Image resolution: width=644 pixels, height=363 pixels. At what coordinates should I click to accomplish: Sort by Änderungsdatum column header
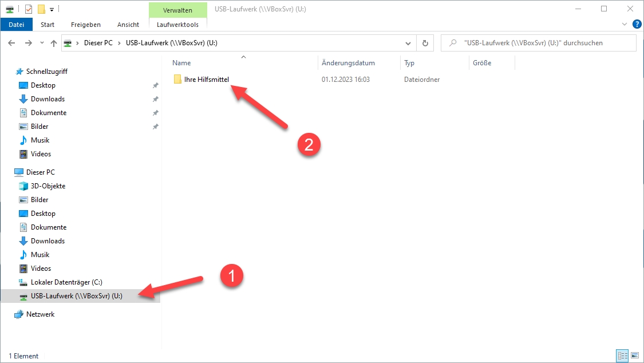(x=347, y=63)
